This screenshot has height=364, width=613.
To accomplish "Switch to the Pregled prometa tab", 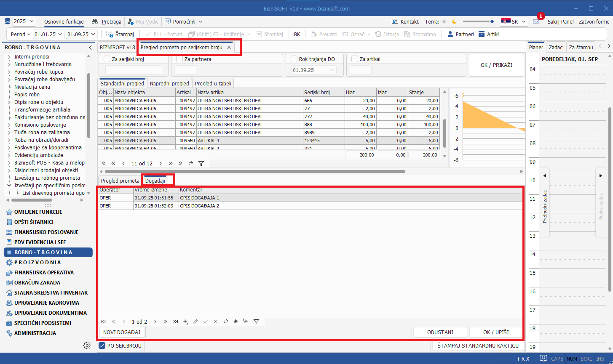I will (120, 181).
